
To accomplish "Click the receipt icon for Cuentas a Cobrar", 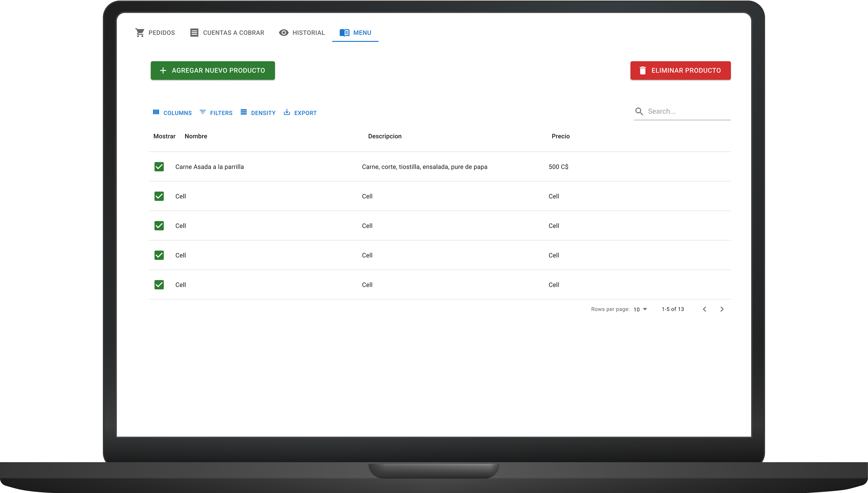I will click(194, 32).
